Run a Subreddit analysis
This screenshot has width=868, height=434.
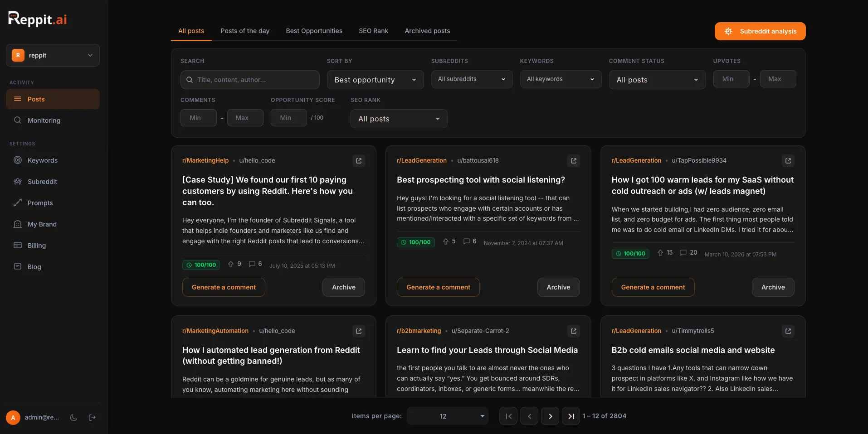click(x=759, y=31)
